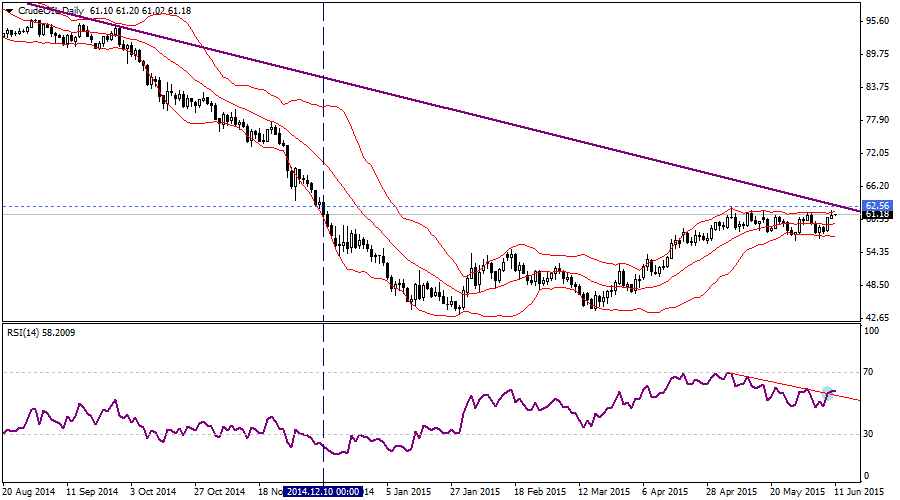Click the 20 Aug 2014 date label
This screenshot has width=900, height=500.
(x=27, y=492)
